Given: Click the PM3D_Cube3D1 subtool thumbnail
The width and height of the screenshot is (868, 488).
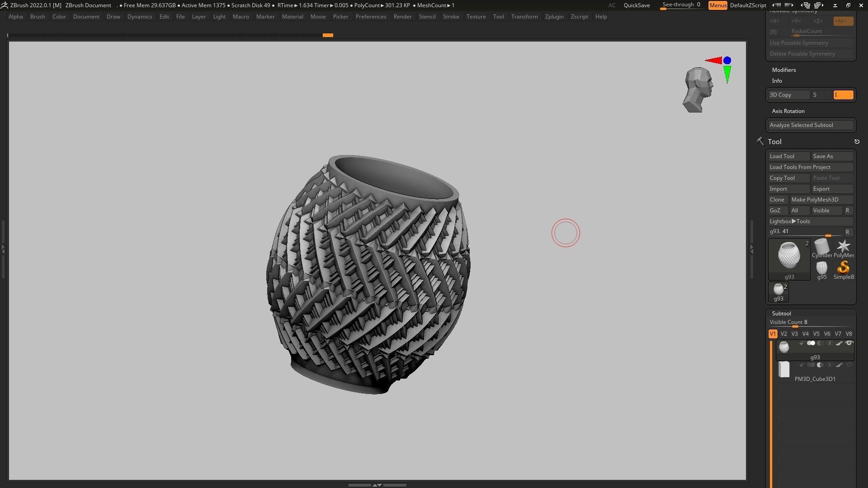Looking at the screenshot, I should pyautogui.click(x=784, y=370).
